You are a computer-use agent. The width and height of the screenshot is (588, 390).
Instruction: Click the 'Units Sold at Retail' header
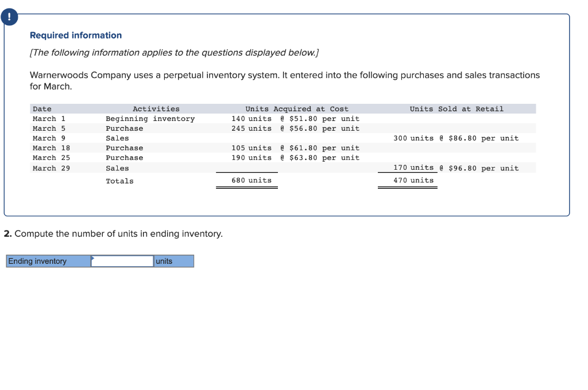tap(457, 109)
